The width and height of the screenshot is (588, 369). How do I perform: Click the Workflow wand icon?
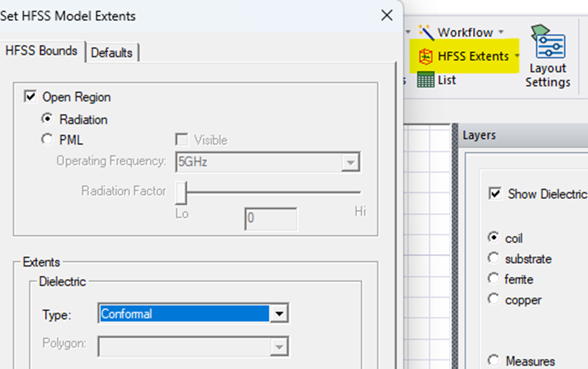(426, 32)
